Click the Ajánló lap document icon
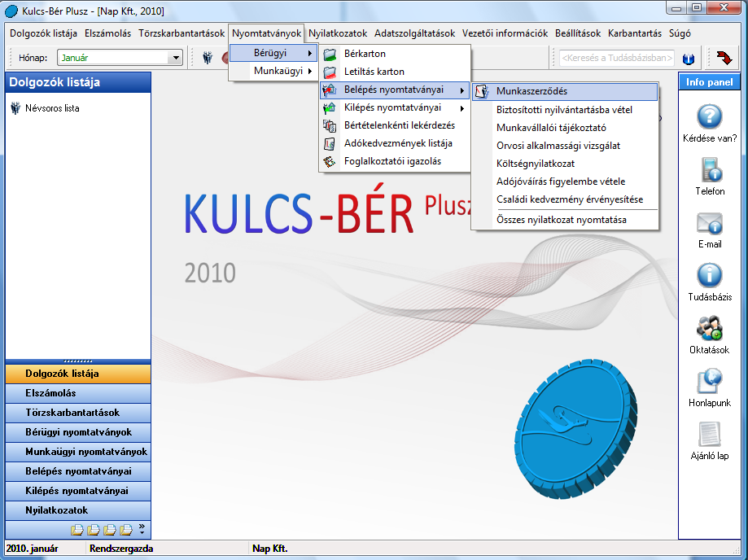The width and height of the screenshot is (748, 560). pyautogui.click(x=710, y=434)
